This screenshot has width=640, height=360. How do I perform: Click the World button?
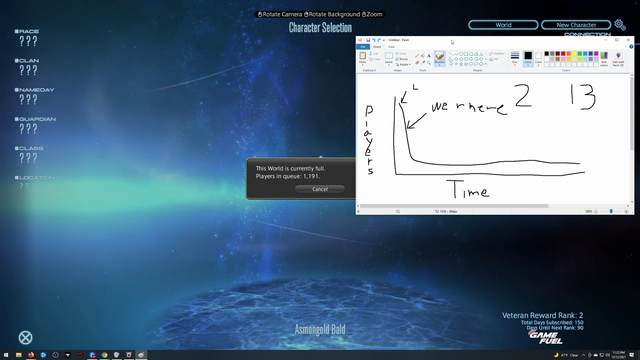503,25
